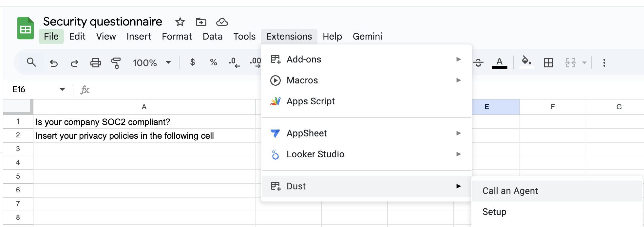
Task: Select column F header
Action: (553, 107)
